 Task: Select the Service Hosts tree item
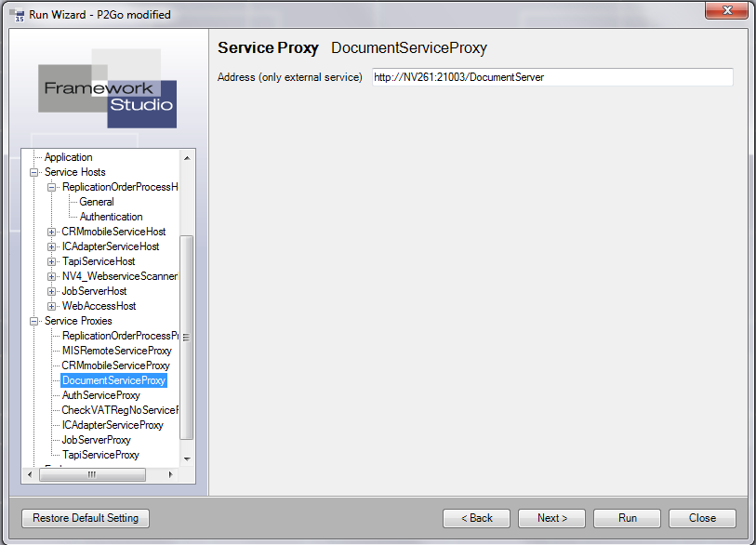pos(74,172)
